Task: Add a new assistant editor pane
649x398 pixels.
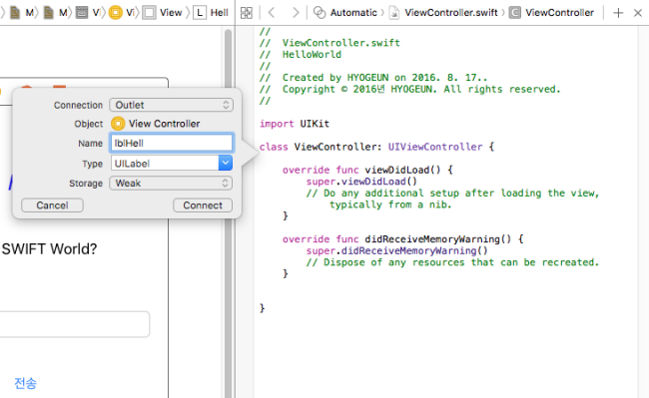Action: (x=618, y=13)
